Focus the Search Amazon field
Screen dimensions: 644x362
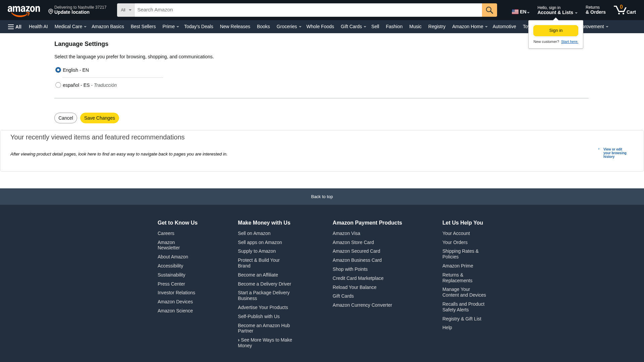pyautogui.click(x=308, y=10)
